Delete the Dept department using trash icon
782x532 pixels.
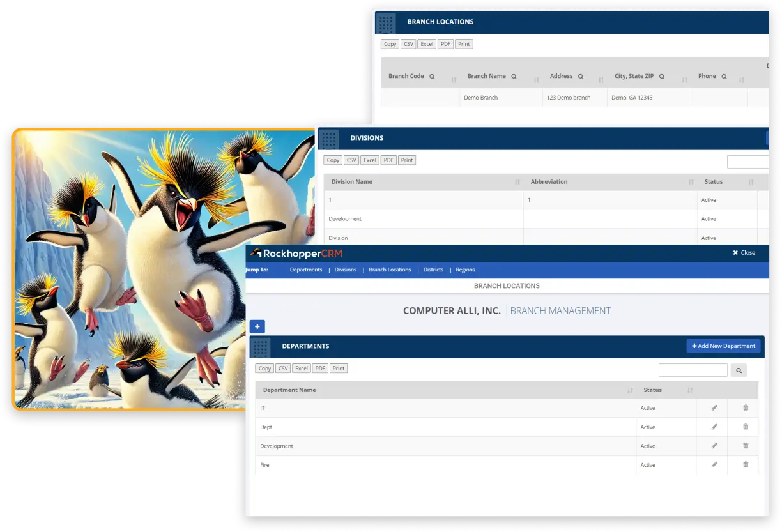[x=746, y=427]
